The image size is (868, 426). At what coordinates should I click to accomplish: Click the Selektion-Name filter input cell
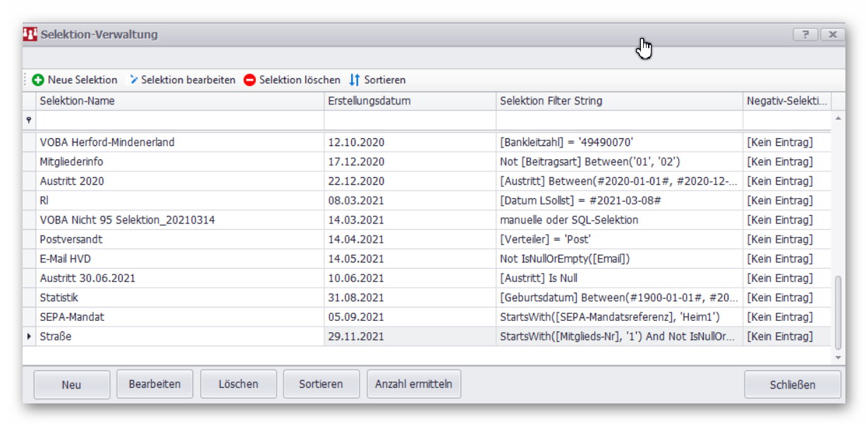(x=180, y=121)
